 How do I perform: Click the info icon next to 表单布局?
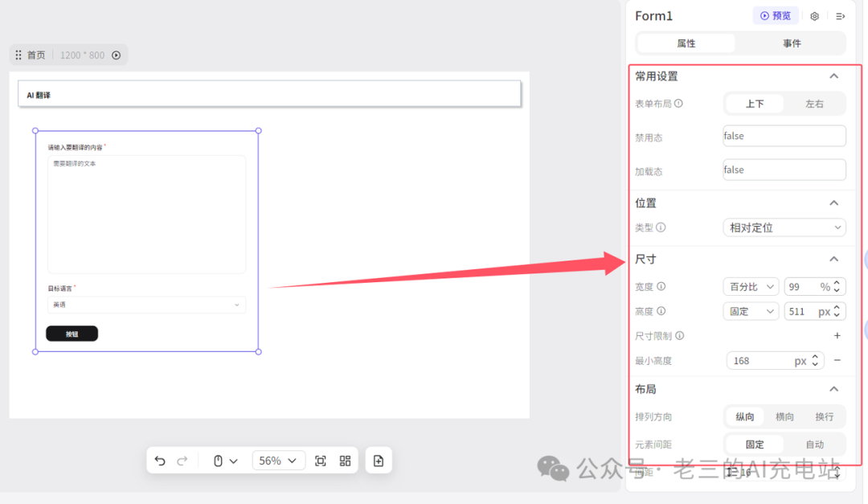coord(678,103)
